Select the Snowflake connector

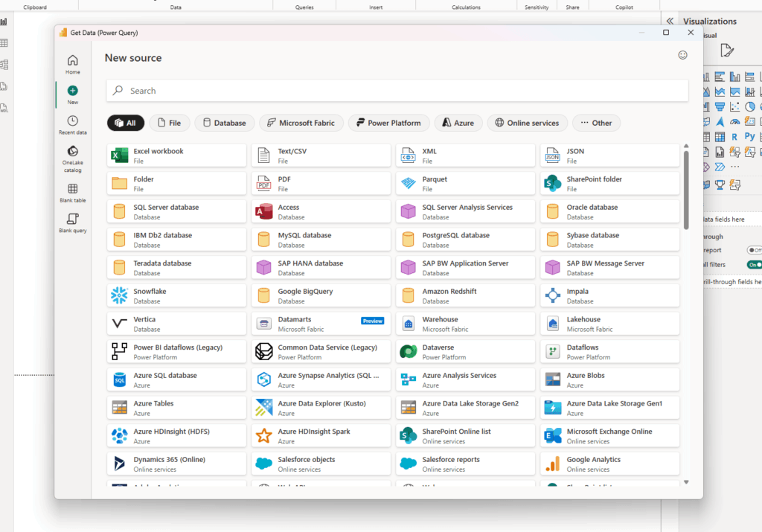point(176,296)
